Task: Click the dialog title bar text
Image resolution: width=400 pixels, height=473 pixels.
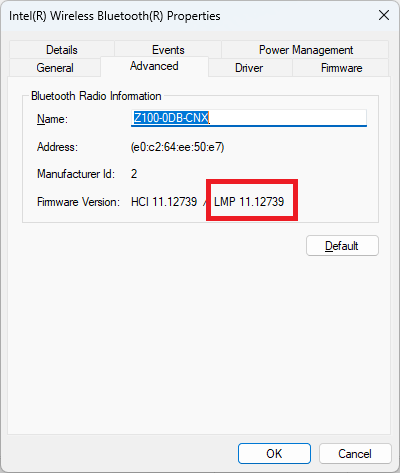Action: (115, 16)
